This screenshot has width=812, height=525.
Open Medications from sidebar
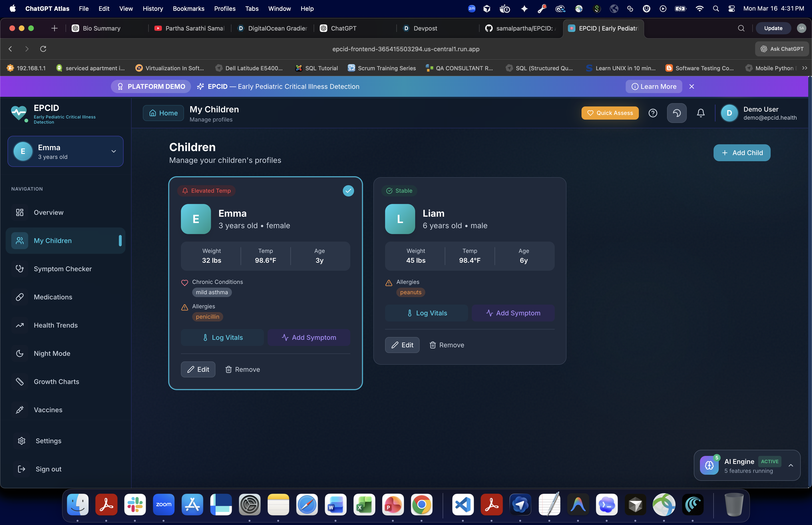click(53, 297)
